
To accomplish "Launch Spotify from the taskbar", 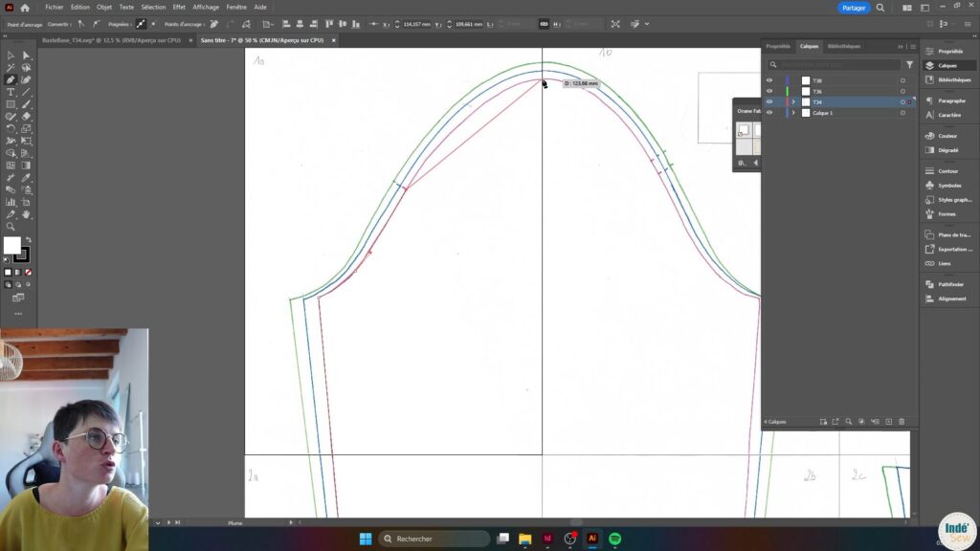I will (614, 539).
